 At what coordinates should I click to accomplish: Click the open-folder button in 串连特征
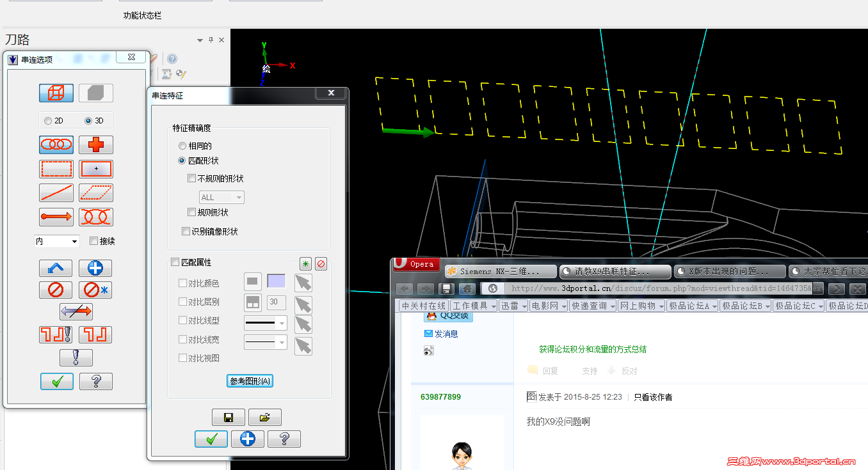265,418
